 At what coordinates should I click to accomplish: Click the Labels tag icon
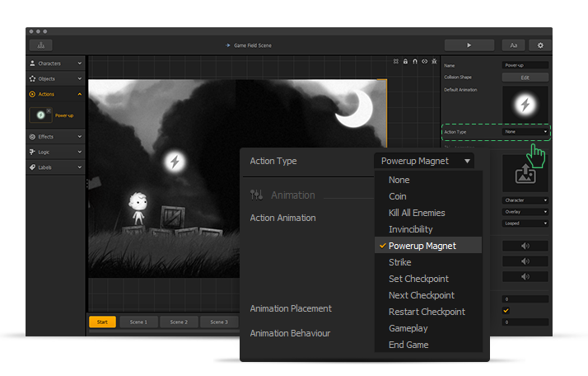click(x=32, y=167)
